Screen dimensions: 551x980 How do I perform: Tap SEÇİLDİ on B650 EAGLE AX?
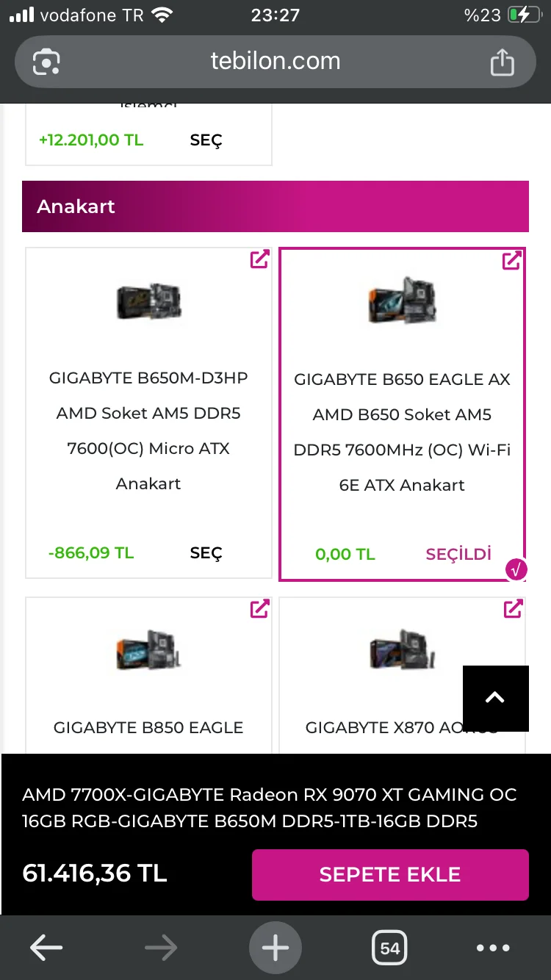tap(458, 555)
